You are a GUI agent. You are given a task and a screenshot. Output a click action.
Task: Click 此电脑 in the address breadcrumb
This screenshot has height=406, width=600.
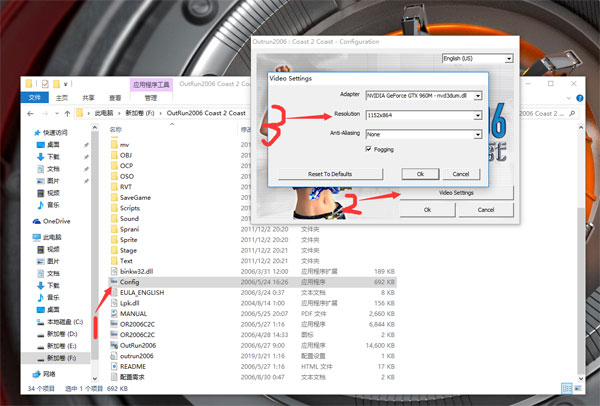[x=104, y=113]
